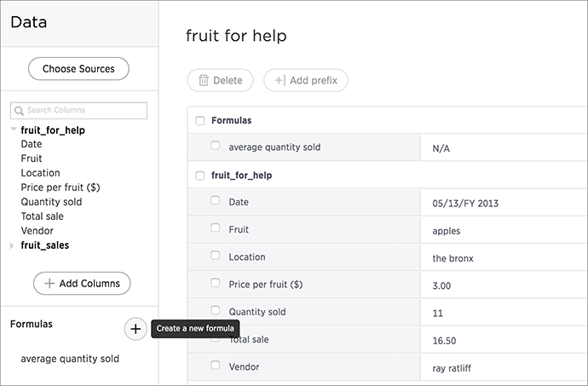Enable the Location column checkbox

[216, 255]
